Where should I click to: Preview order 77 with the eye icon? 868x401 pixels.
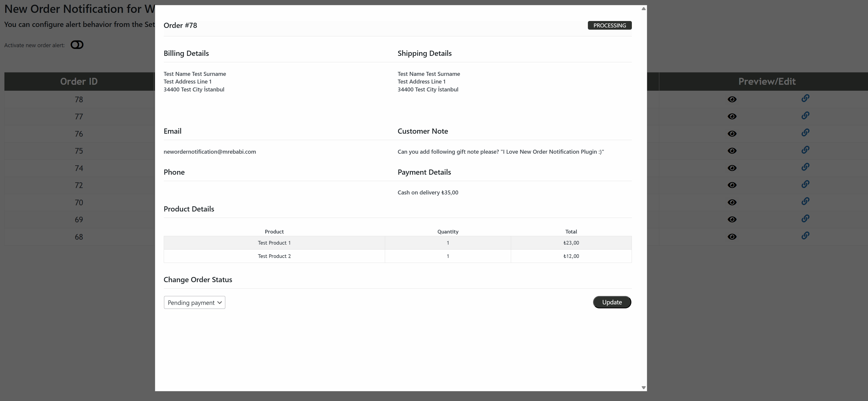click(732, 117)
